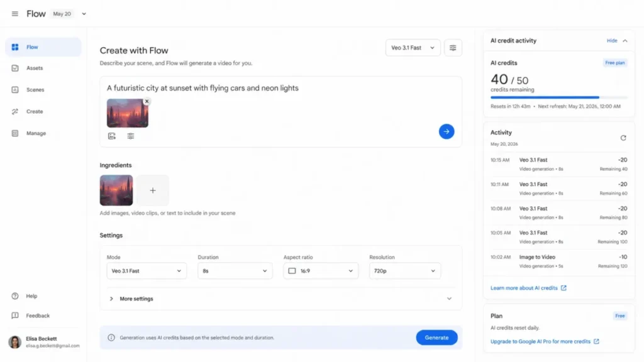Remove the attached image from the prompt

[x=147, y=101]
